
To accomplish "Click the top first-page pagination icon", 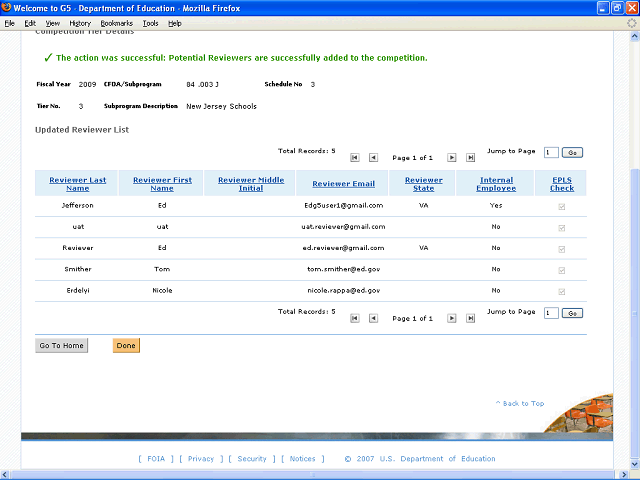I will [x=354, y=158].
